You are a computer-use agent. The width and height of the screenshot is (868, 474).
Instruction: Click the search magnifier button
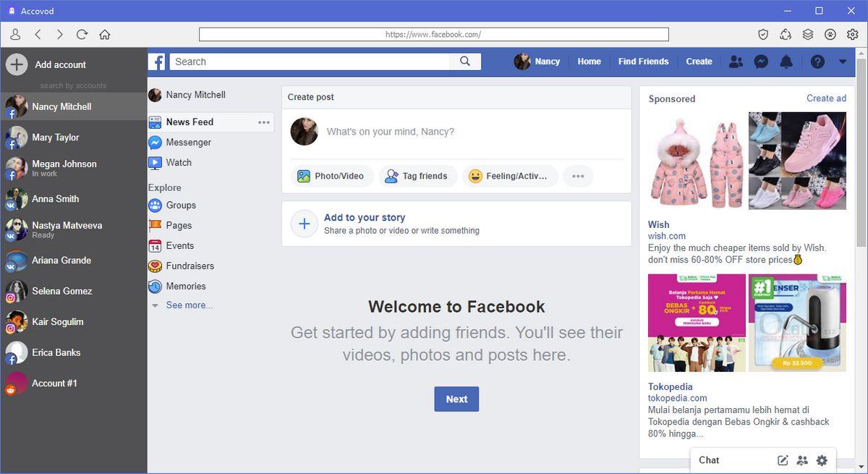coord(465,62)
